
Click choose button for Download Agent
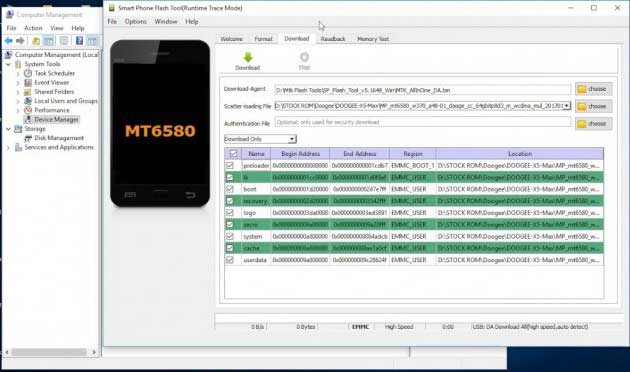coord(593,89)
